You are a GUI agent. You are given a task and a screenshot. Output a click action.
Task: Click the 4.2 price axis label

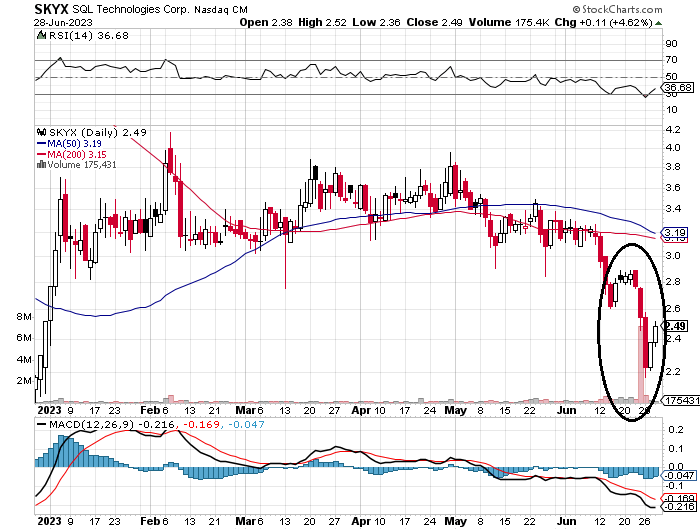point(673,129)
